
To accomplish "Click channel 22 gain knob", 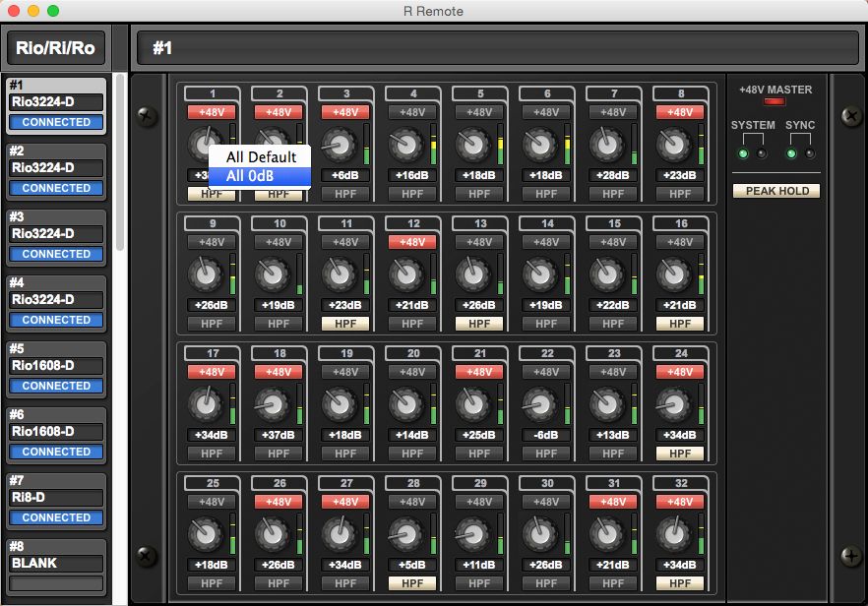I will coord(540,405).
